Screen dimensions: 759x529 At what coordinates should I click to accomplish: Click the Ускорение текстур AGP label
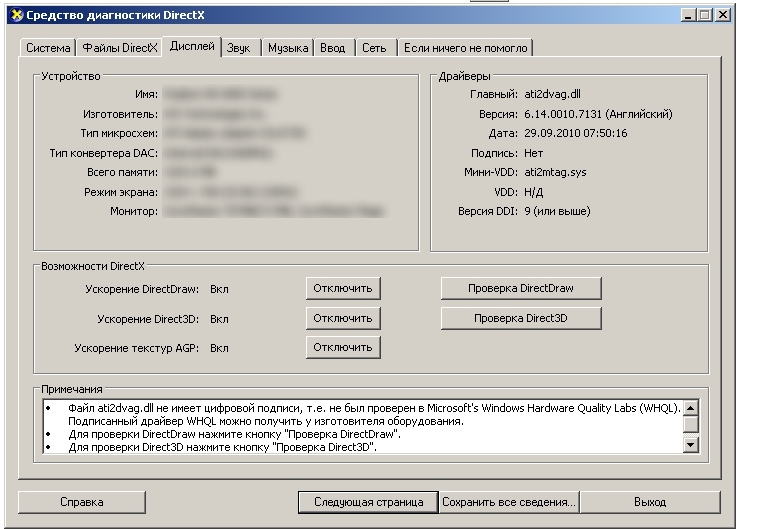pyautogui.click(x=136, y=348)
